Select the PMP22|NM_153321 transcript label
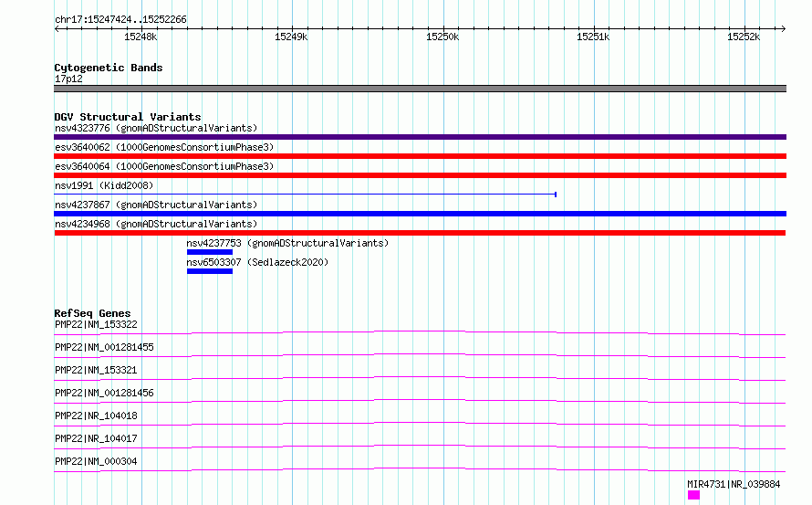This screenshot has width=812, height=505. [96, 370]
